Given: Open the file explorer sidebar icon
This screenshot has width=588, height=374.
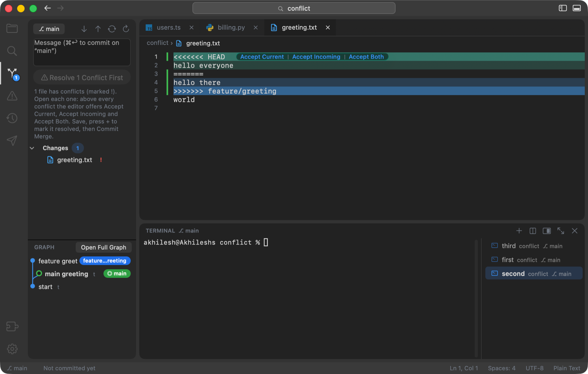Looking at the screenshot, I should click(x=12, y=28).
